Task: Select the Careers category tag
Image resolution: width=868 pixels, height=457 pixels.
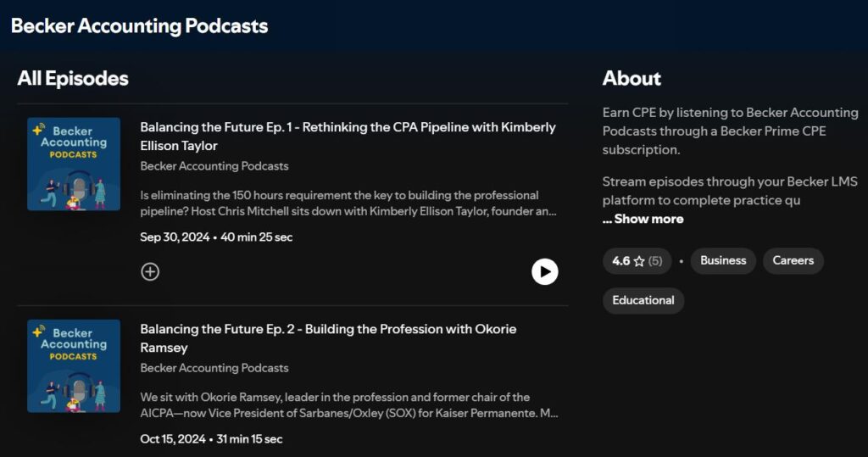Action: (793, 261)
